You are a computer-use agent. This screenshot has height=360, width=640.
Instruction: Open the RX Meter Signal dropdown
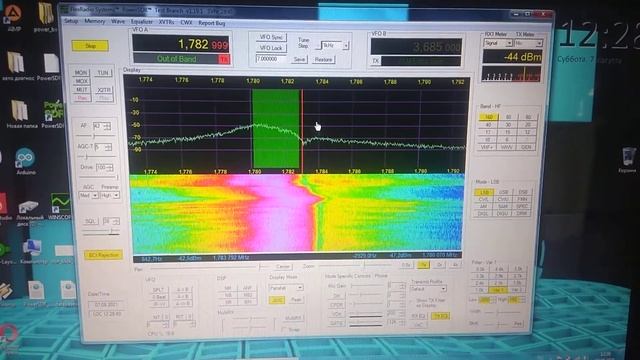498,43
